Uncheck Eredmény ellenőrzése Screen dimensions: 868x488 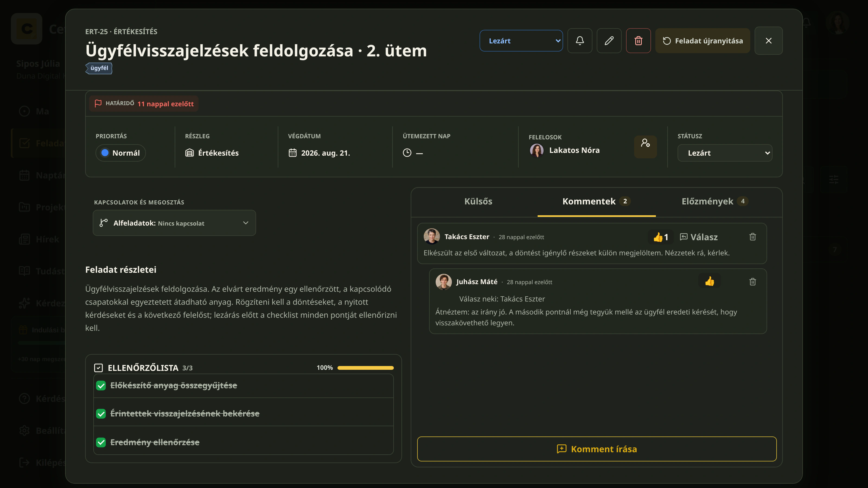click(x=101, y=442)
